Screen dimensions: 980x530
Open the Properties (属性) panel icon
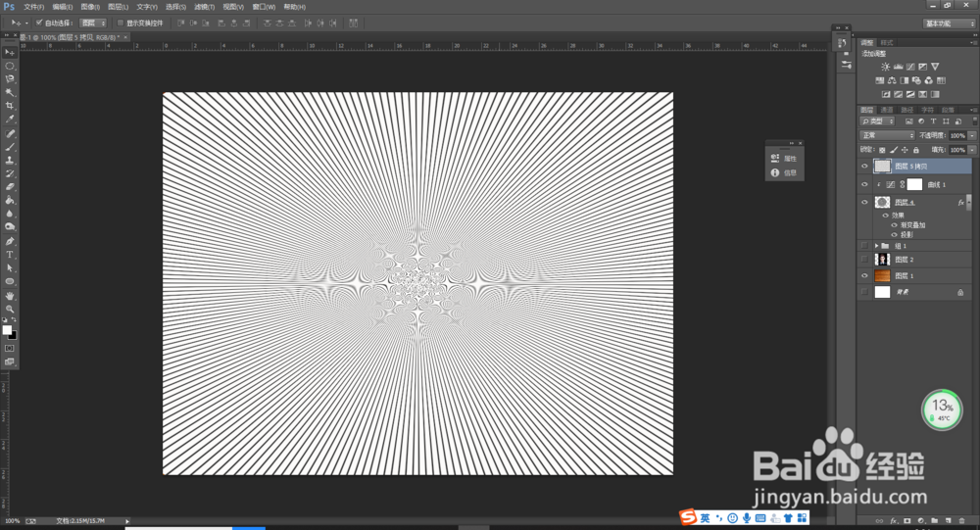click(x=775, y=158)
